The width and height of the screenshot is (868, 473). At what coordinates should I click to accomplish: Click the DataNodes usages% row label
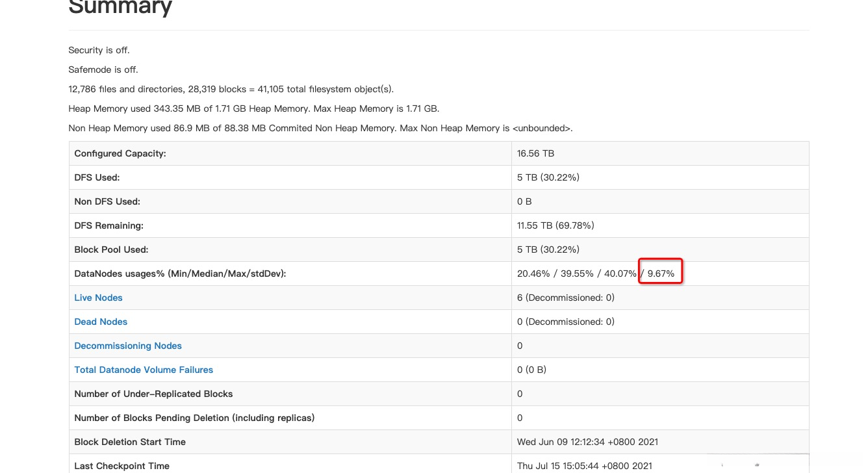(x=180, y=274)
